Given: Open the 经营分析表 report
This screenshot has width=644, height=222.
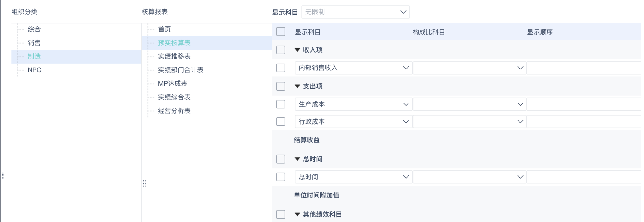Looking at the screenshot, I should (x=174, y=111).
